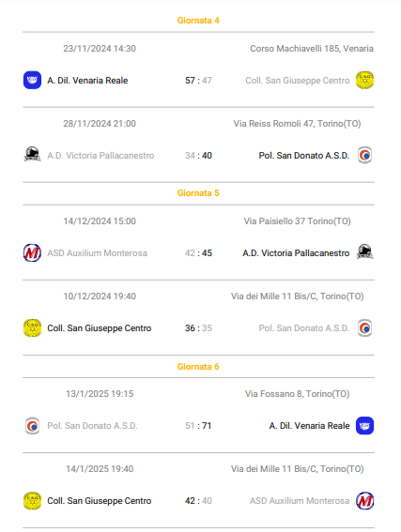Click Venaria Reale logo in the 13/1/2025 match
This screenshot has height=532, width=401.
[x=364, y=425]
